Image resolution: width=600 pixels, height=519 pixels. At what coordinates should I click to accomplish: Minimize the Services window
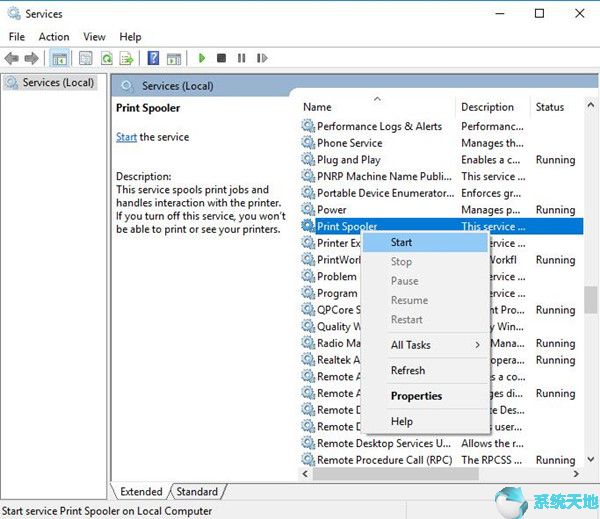[500, 13]
